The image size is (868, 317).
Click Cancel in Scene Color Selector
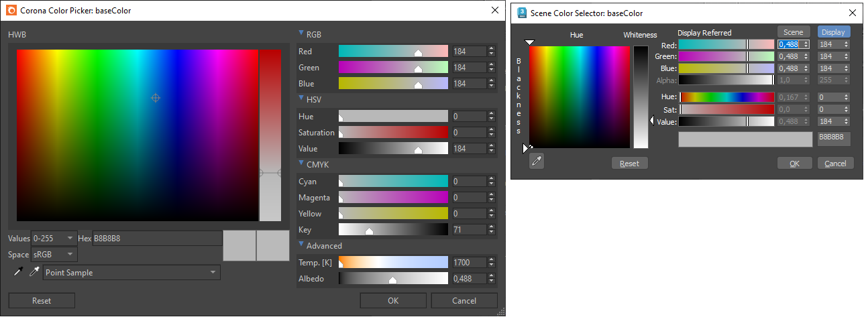(835, 164)
